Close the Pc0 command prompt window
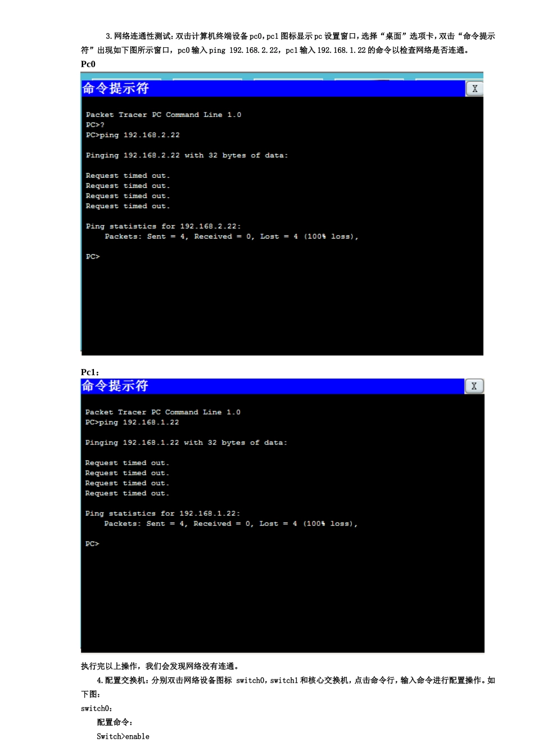 coord(474,89)
